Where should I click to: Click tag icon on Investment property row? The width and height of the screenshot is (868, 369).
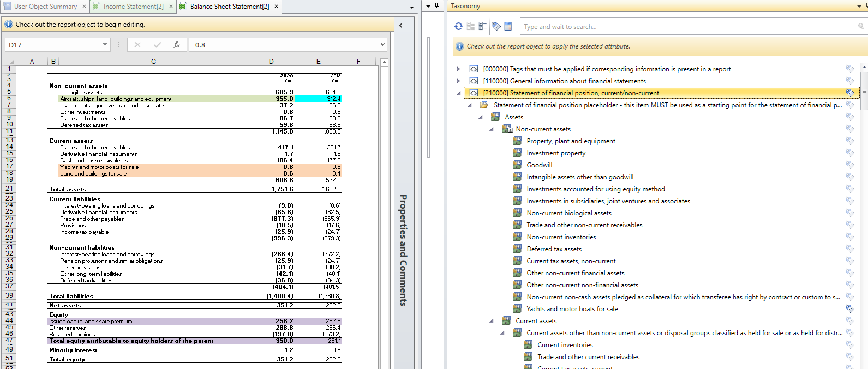tap(850, 153)
